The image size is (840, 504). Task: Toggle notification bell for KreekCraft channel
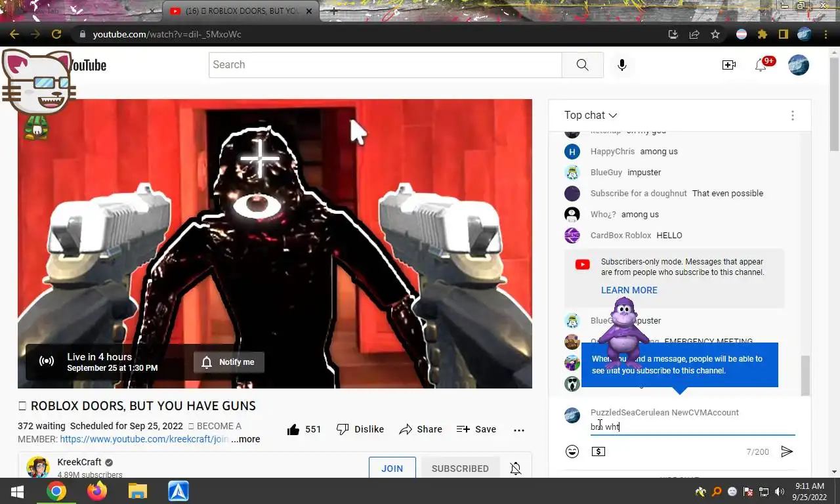point(516,468)
